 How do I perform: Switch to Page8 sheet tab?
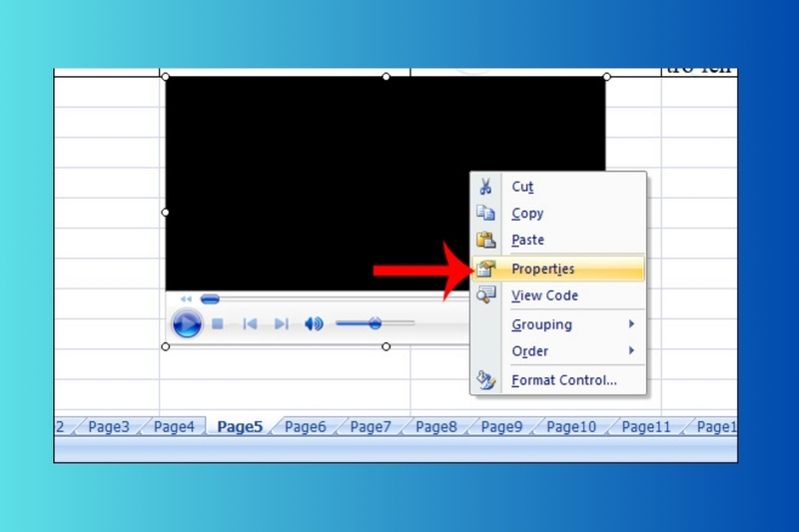point(436,426)
